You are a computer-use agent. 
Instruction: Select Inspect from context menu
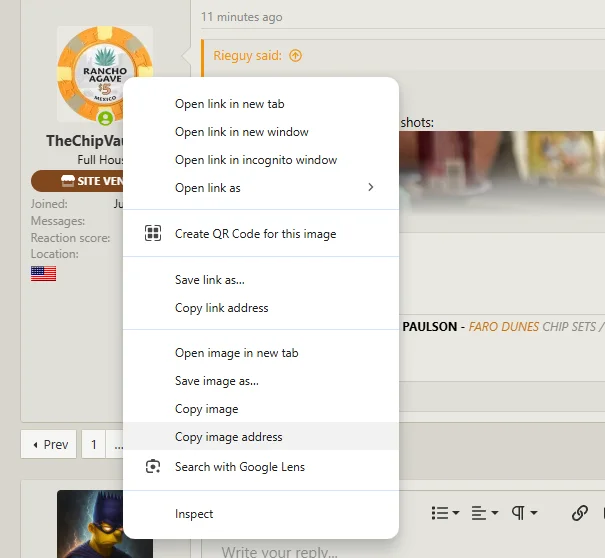coord(261,514)
